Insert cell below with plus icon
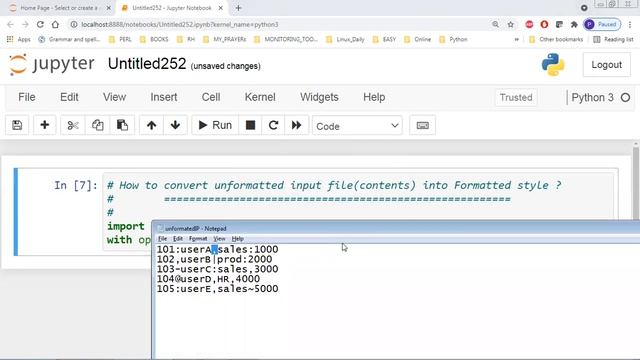The height and width of the screenshot is (360, 640). [x=44, y=125]
